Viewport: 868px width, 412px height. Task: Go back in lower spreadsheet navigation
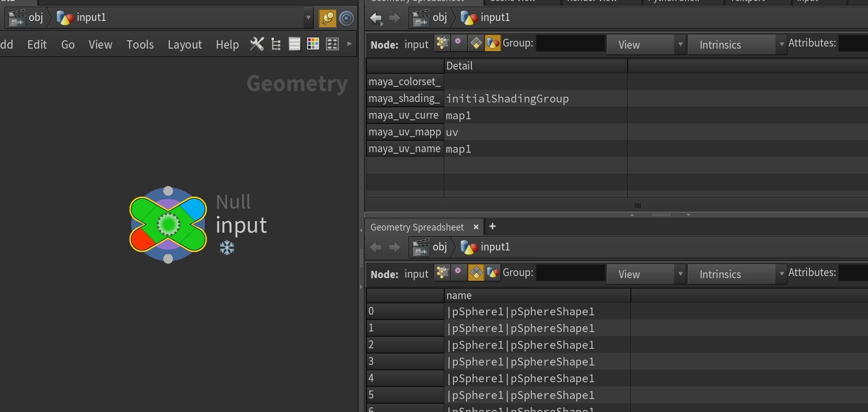pyautogui.click(x=376, y=247)
